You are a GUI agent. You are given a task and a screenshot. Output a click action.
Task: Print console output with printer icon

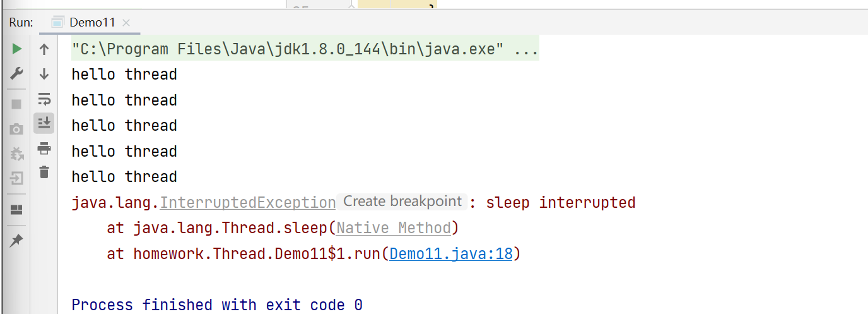click(44, 148)
